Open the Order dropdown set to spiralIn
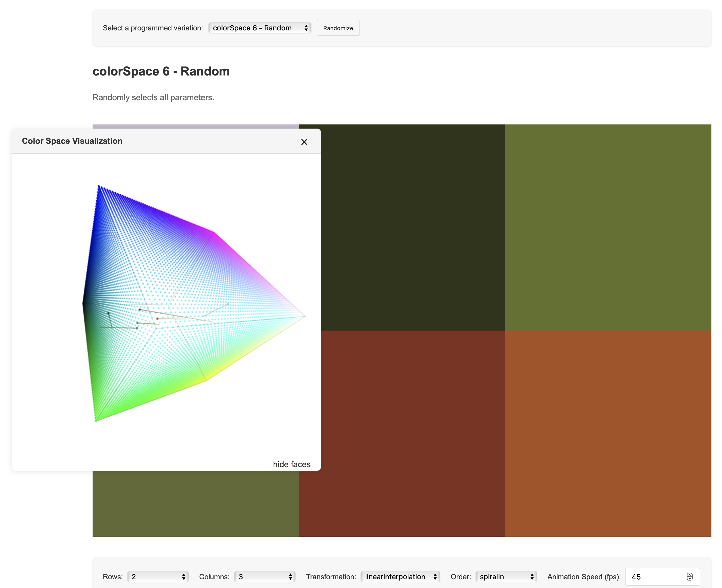 click(x=506, y=576)
